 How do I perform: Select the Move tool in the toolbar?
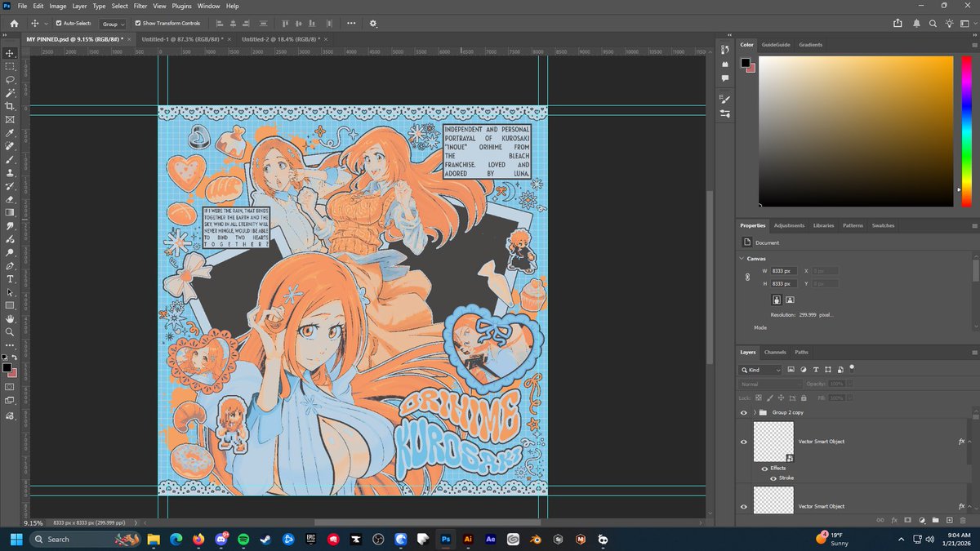(10, 53)
